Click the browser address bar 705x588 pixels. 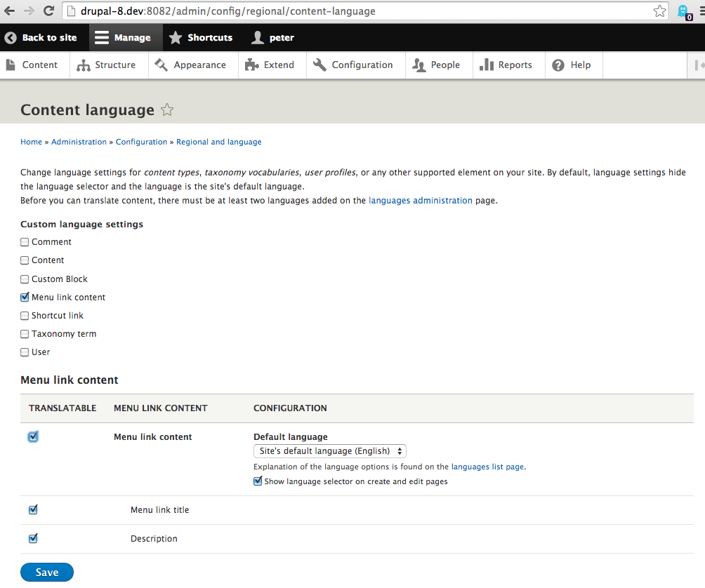tap(351, 11)
